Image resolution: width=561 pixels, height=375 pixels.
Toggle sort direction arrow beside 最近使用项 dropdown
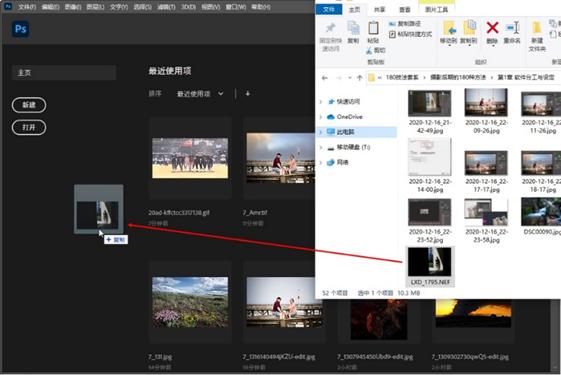pyautogui.click(x=248, y=93)
